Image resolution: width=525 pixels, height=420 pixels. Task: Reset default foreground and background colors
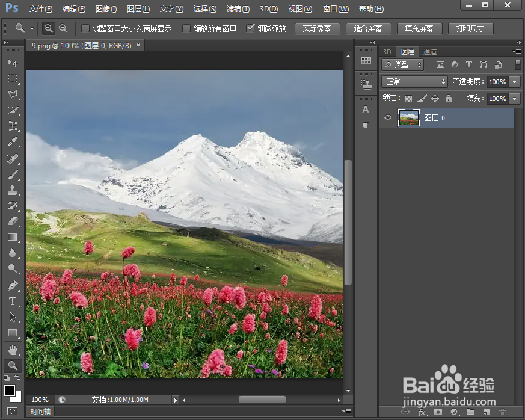tap(7, 378)
